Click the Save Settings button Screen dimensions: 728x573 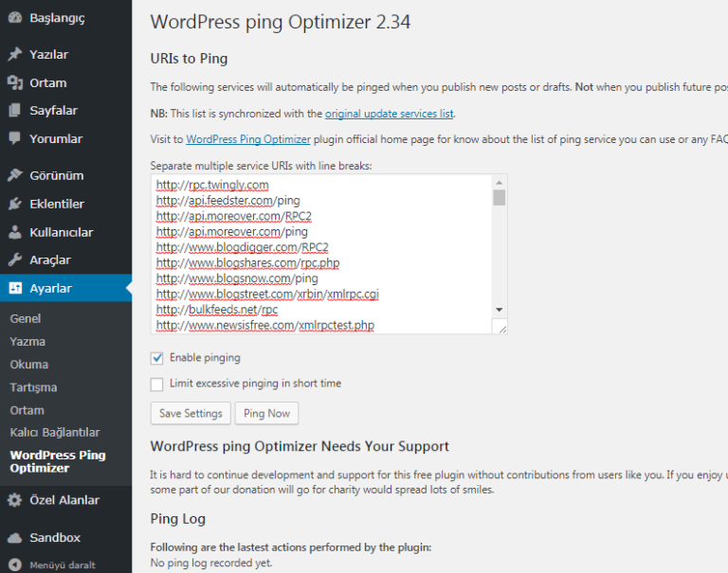(x=191, y=413)
